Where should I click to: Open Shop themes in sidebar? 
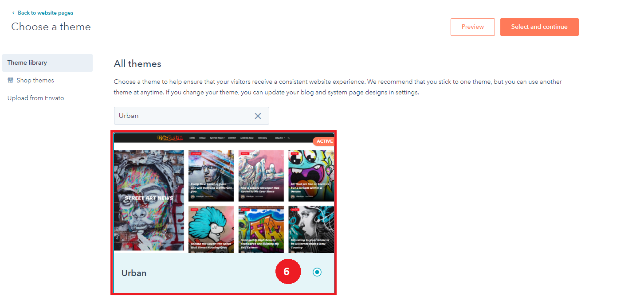pos(35,80)
